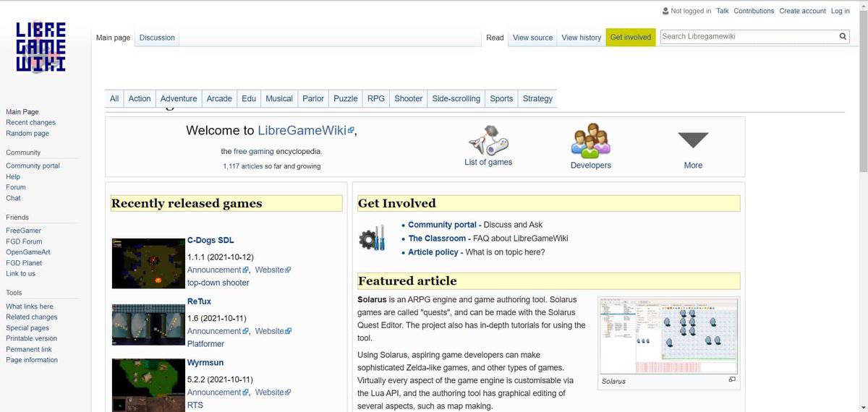Screen dimensions: 868x412
Task: Open the Wyrmsun screenshot thumbnail
Action: [x=148, y=385]
